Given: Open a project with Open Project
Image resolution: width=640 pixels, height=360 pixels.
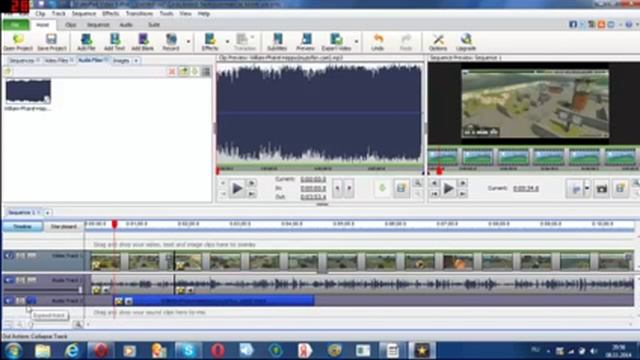Looking at the screenshot, I should pyautogui.click(x=18, y=42).
